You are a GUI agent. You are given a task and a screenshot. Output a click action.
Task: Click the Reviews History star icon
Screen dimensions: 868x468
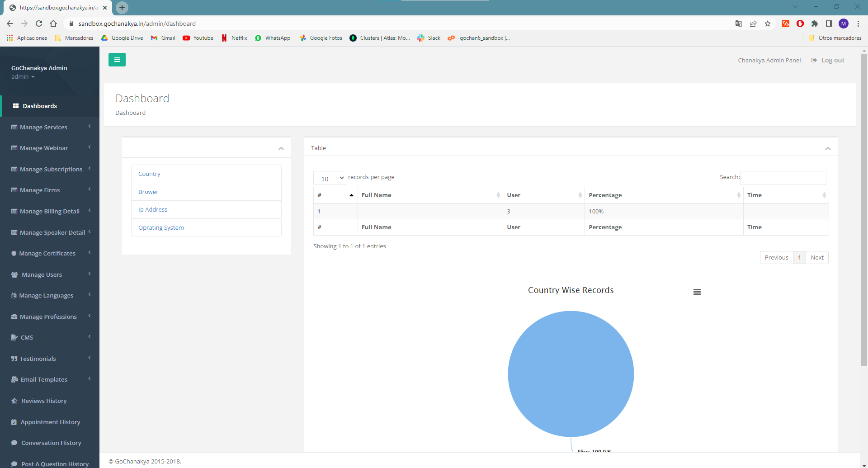[x=14, y=401]
